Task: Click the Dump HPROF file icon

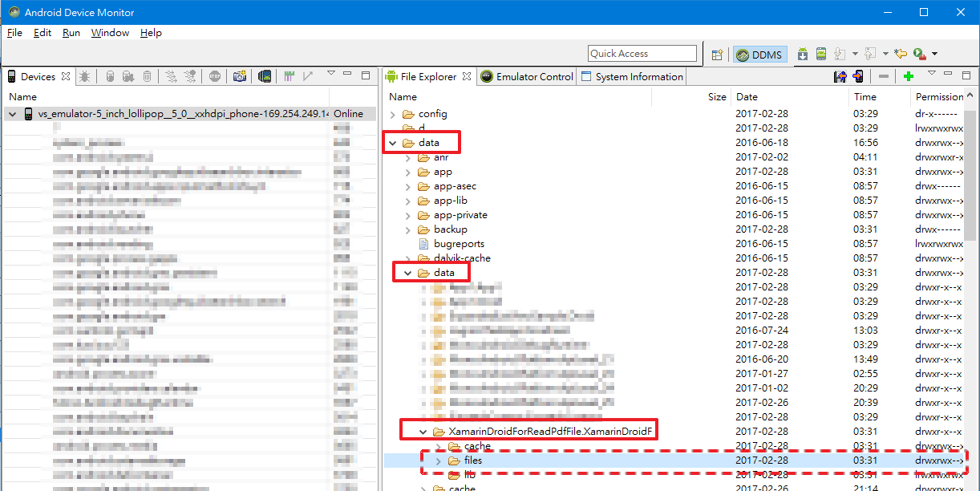Action: coord(128,76)
